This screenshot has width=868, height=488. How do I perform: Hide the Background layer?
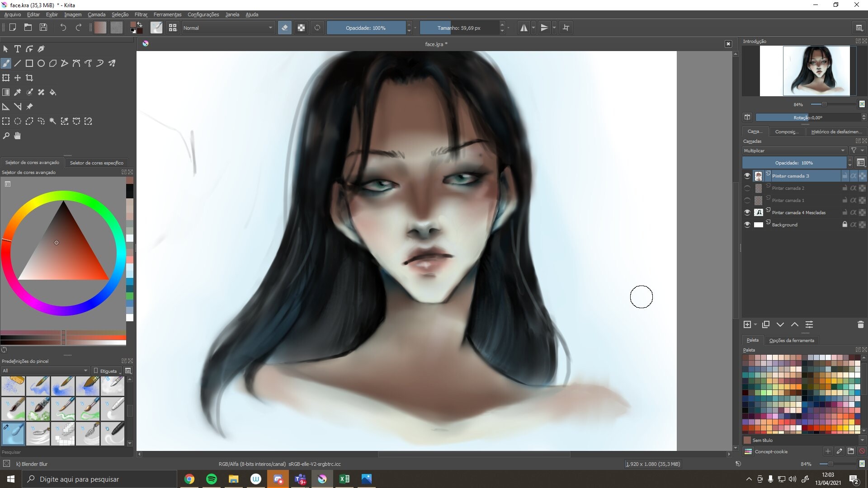pyautogui.click(x=747, y=225)
